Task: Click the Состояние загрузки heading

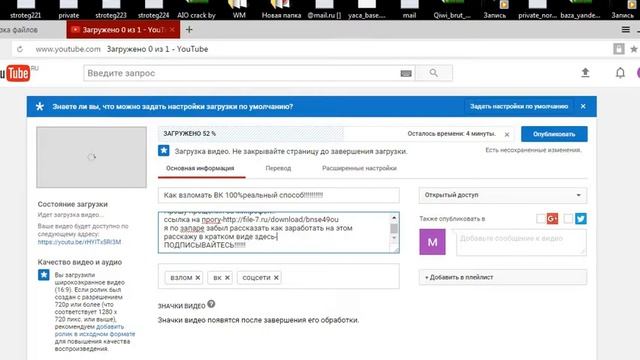Action: (x=73, y=204)
